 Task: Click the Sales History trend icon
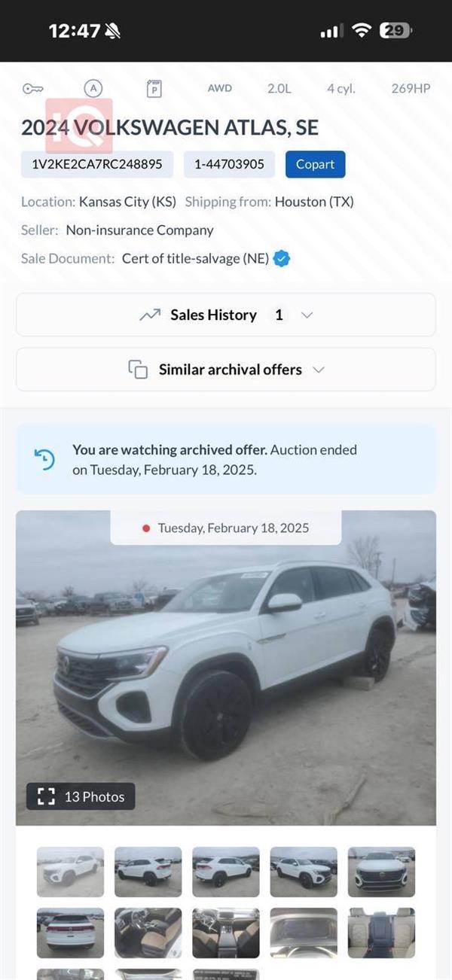coord(150,315)
